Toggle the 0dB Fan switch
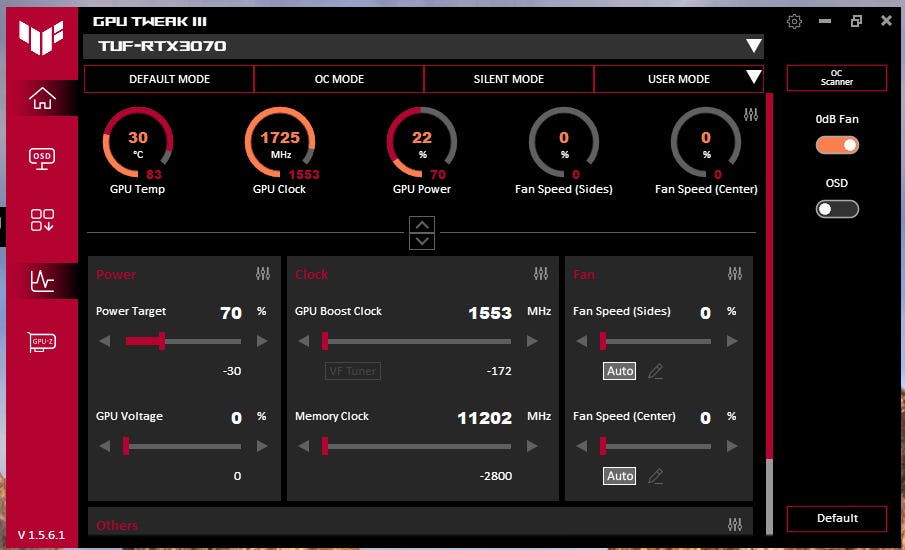Screen dimensions: 905x550 pyautogui.click(x=837, y=145)
